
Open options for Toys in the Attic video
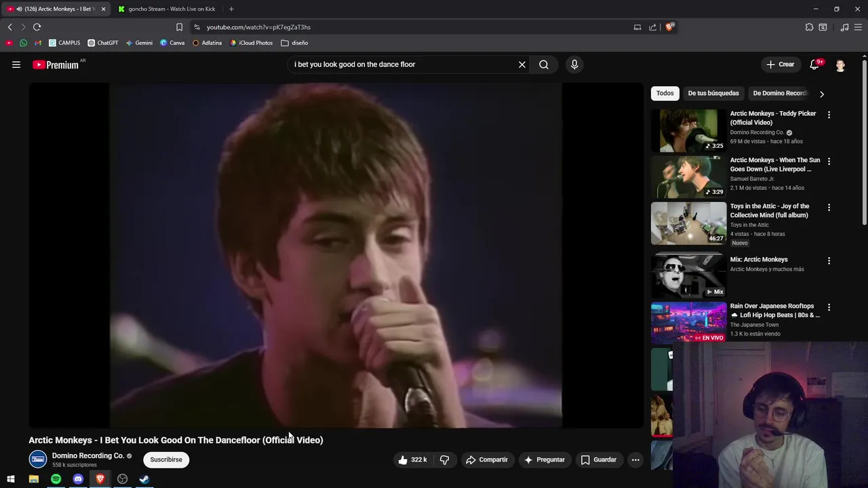(829, 207)
